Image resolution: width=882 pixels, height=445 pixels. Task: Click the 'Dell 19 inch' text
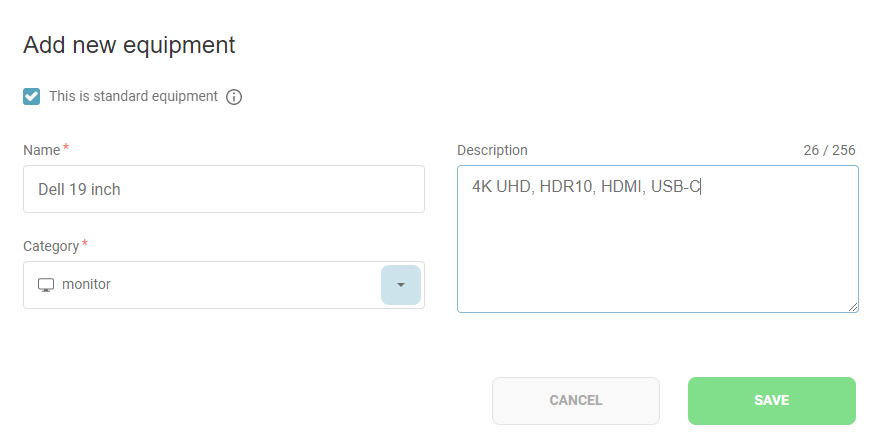pos(79,189)
